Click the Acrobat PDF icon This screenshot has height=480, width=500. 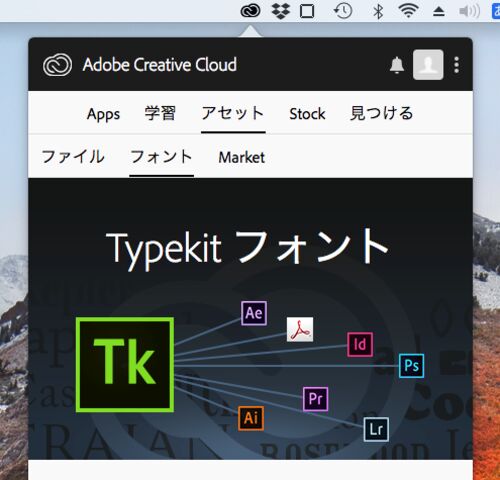pos(300,329)
